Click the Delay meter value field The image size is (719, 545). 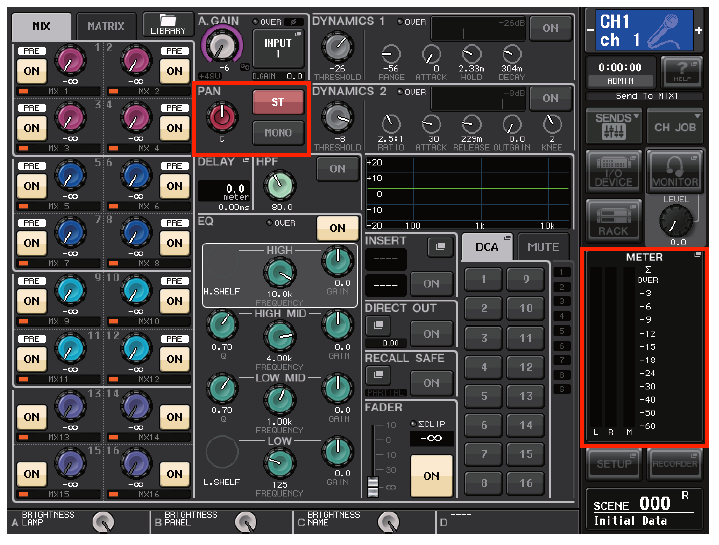coord(224,191)
